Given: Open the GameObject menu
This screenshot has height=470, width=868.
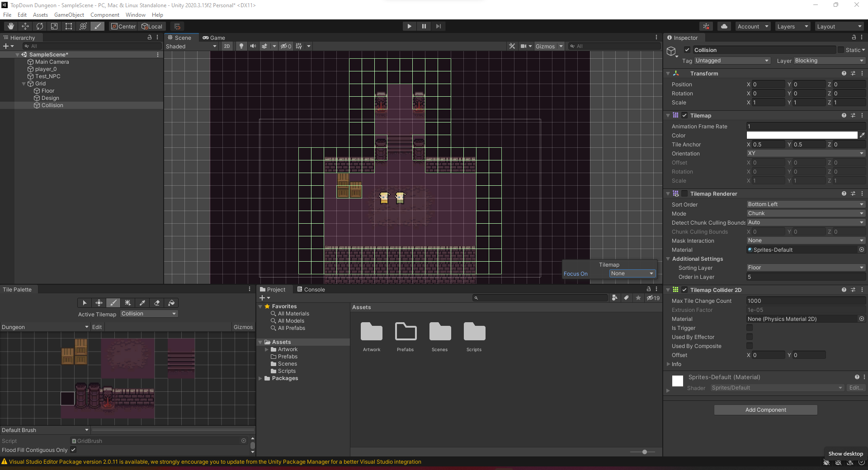Looking at the screenshot, I should coord(69,15).
